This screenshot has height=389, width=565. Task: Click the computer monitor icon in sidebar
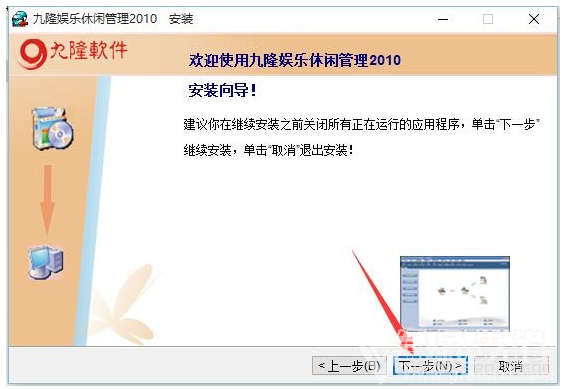[46, 262]
